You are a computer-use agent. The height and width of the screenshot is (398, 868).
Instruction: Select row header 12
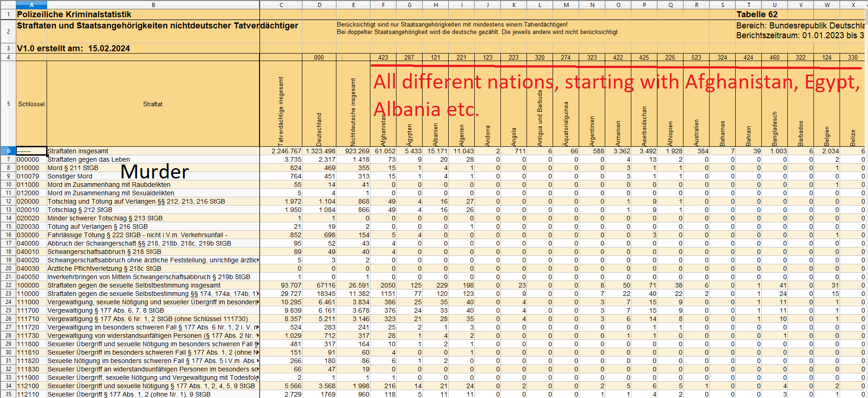pyautogui.click(x=8, y=201)
